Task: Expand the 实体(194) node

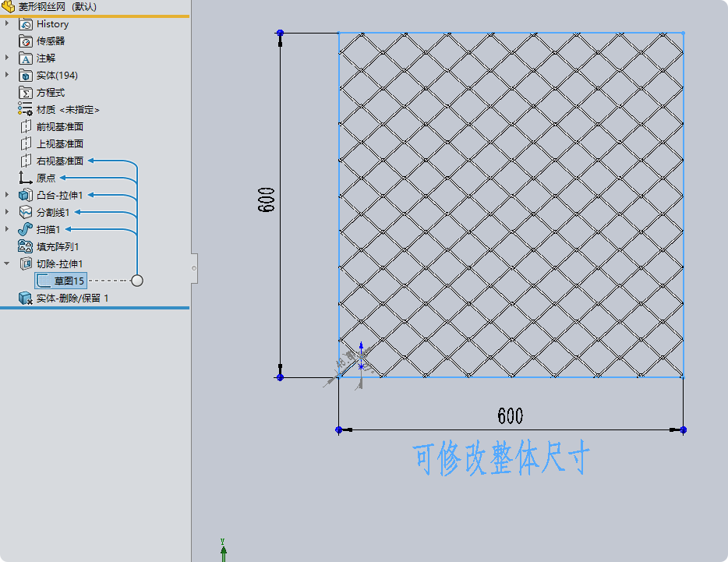Action: click(x=6, y=75)
